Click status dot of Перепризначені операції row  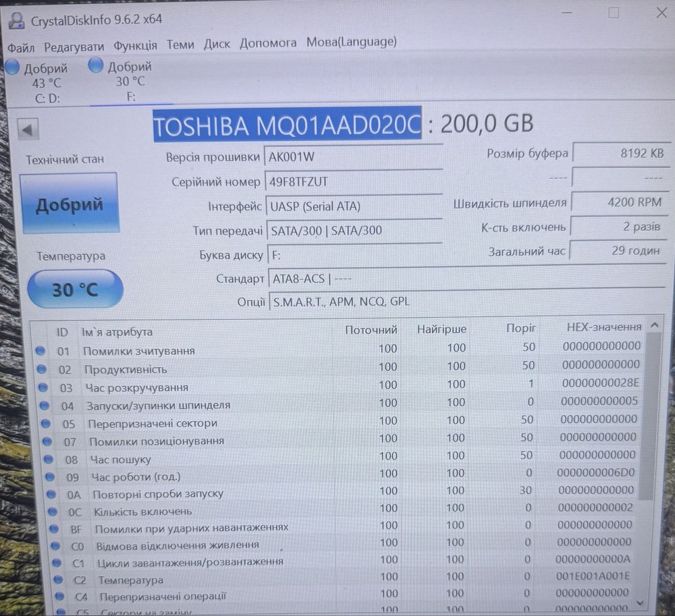tap(60, 596)
